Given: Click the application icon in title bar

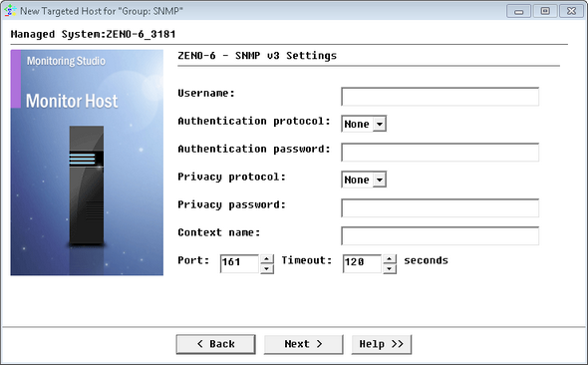Looking at the screenshot, I should (10, 11).
